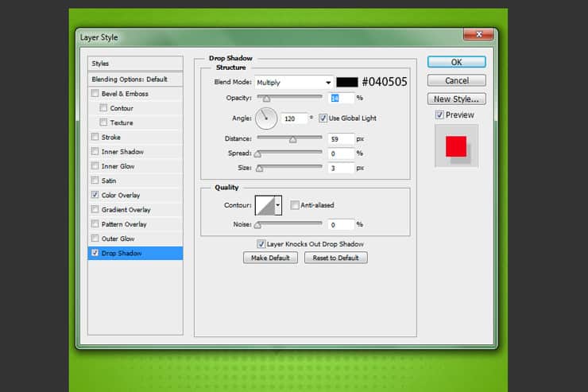The image size is (588, 392).
Task: Select the Drop Shadow effect row
Action: coord(135,253)
